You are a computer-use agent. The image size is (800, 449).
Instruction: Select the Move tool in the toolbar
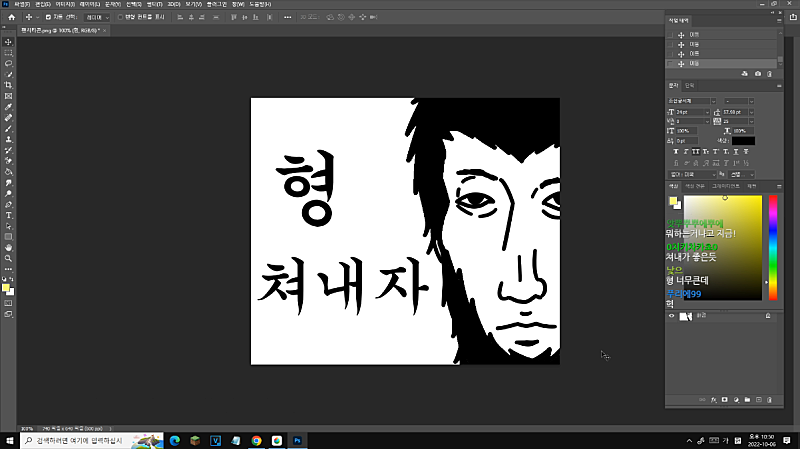(x=9, y=43)
